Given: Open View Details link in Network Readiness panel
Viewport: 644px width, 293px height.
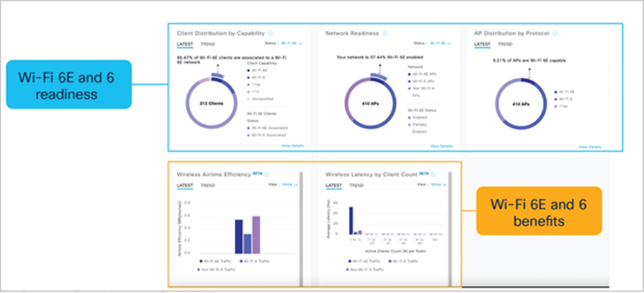Looking at the screenshot, I should point(442,146).
